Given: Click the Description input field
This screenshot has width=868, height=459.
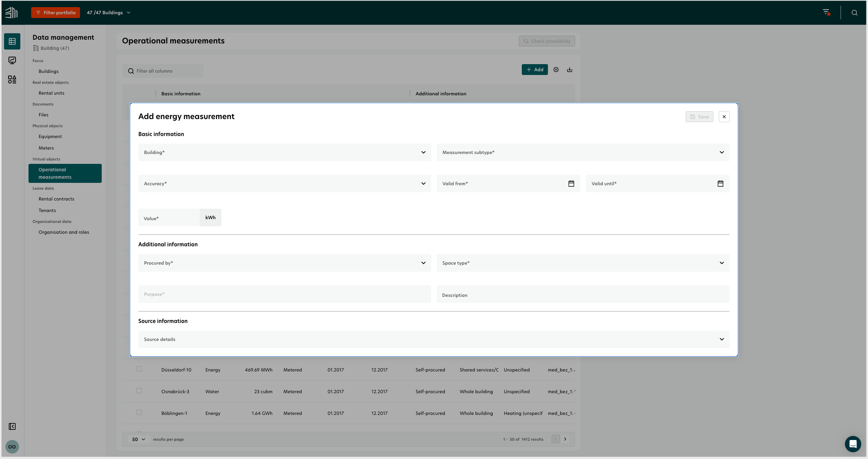Looking at the screenshot, I should click(x=583, y=294).
